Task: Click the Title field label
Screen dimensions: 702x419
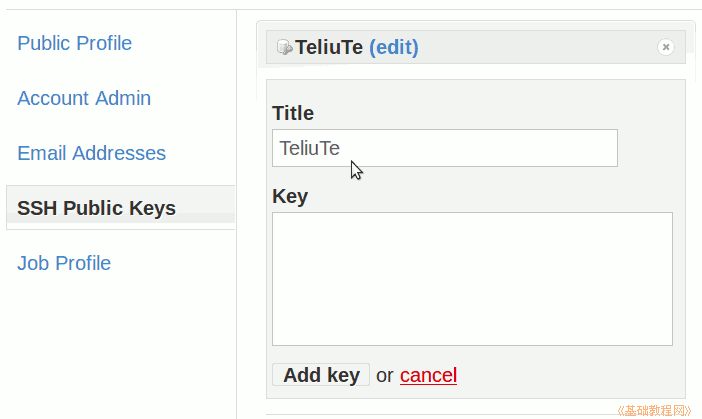Action: 293,113
